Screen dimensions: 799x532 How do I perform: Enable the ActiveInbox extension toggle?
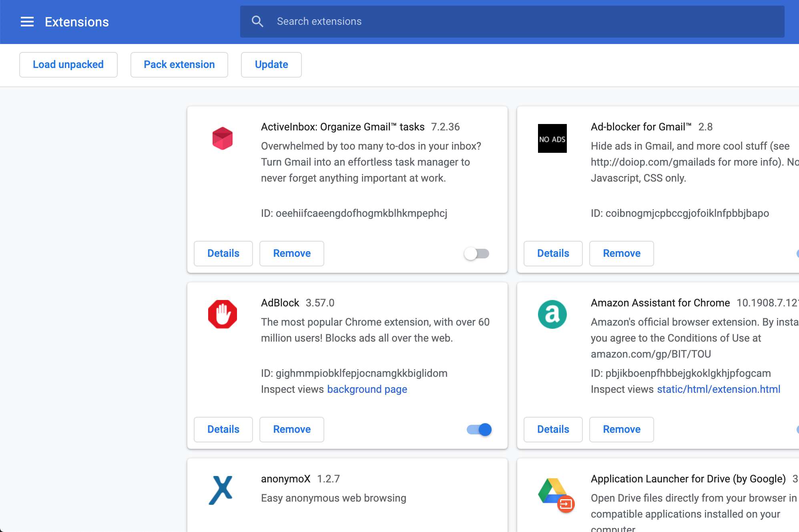pyautogui.click(x=477, y=254)
